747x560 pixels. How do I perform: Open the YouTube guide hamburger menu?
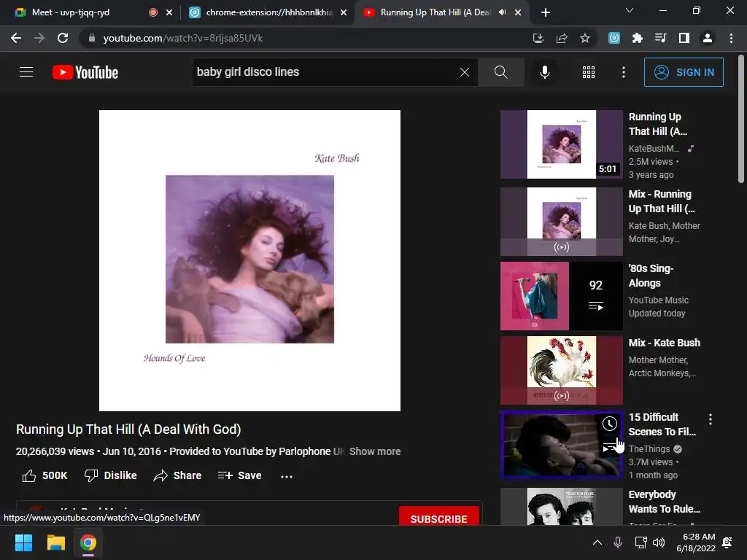pos(26,72)
